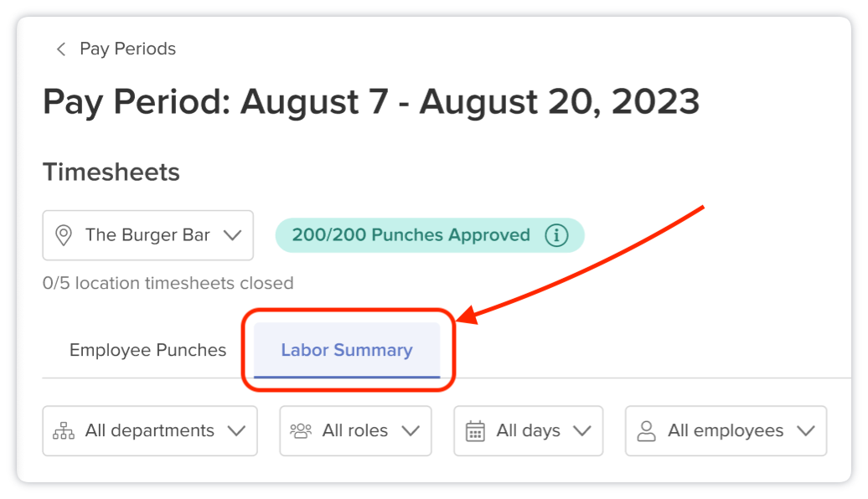Click the Pay Period August 7 heading
Screen dimensions: 868x499
(x=371, y=101)
